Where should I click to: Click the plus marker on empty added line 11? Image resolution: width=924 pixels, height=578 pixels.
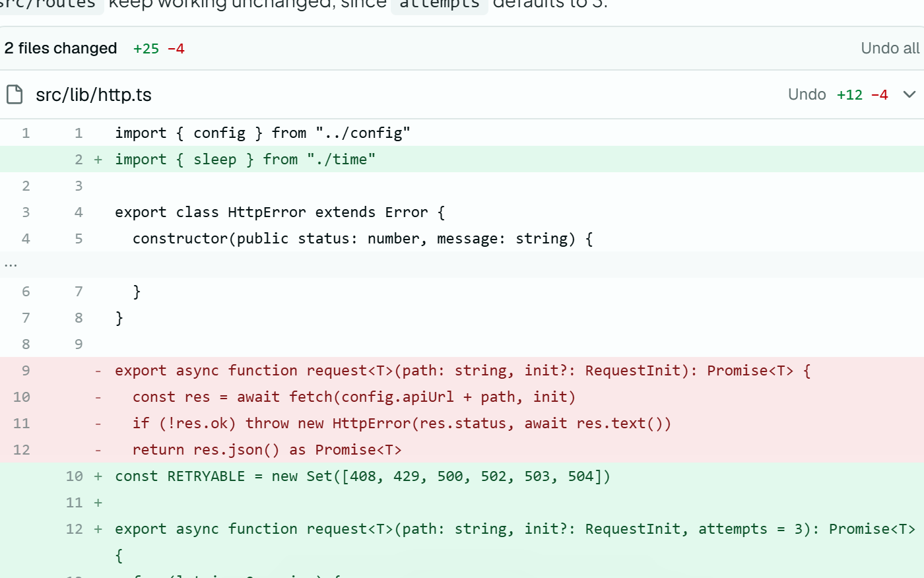(98, 503)
